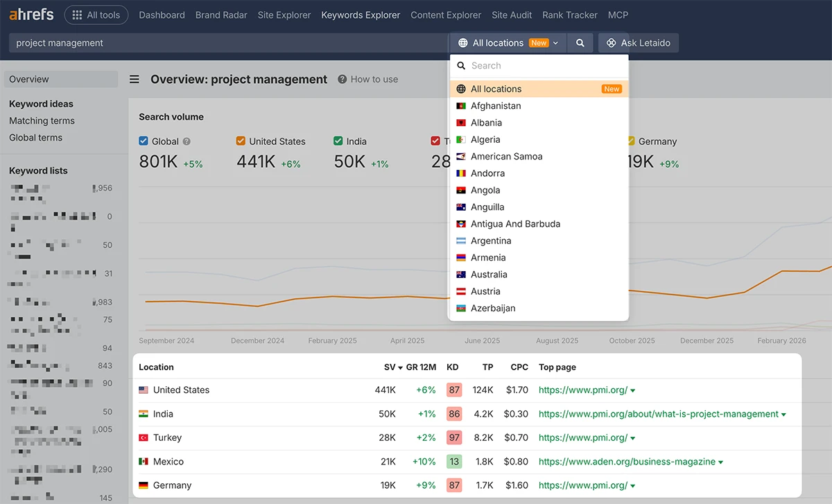This screenshot has height=504, width=832.
Task: Open the How to use help
Action: click(368, 80)
